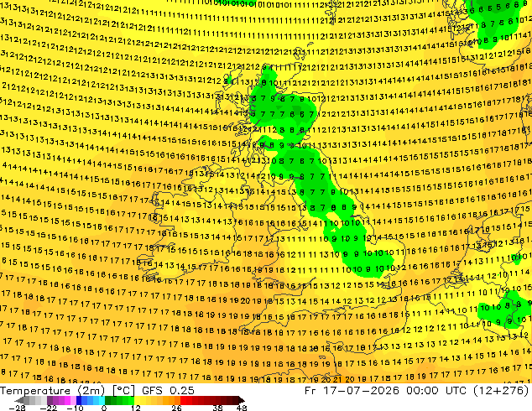The height and width of the screenshot is (411, 532).
Task: Click the "[°C]" unit label
Action: 123,391
